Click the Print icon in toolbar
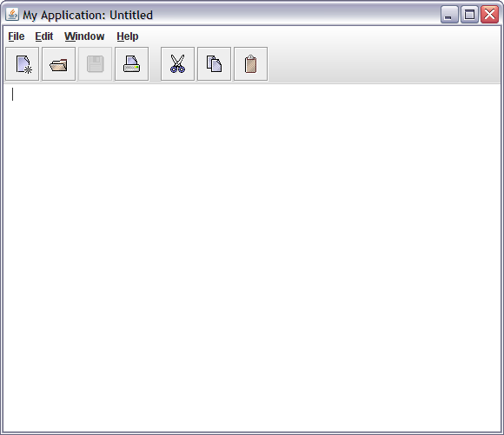504x435 pixels. click(x=131, y=64)
